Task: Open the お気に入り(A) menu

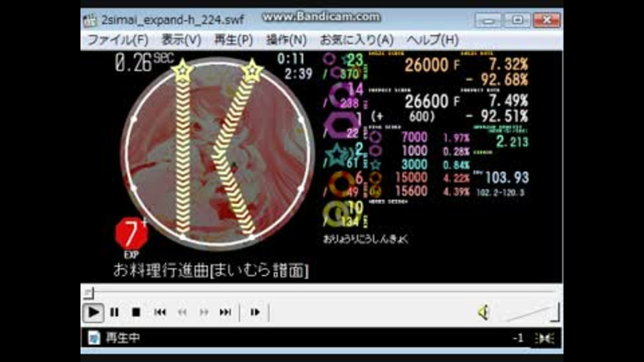Action: point(356,40)
